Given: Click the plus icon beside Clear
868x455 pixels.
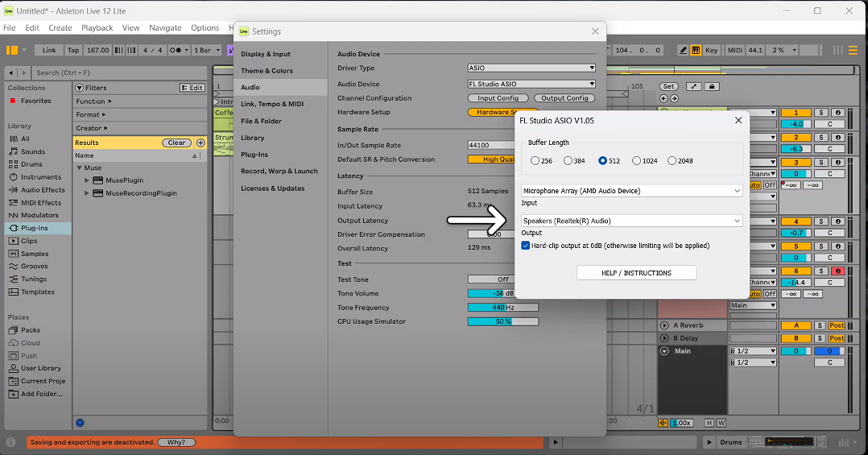Looking at the screenshot, I should (x=200, y=143).
